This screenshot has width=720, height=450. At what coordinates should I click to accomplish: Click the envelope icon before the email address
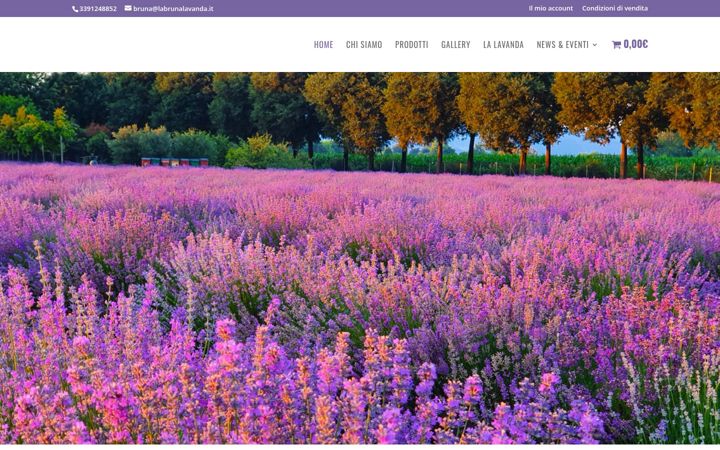pos(128,8)
